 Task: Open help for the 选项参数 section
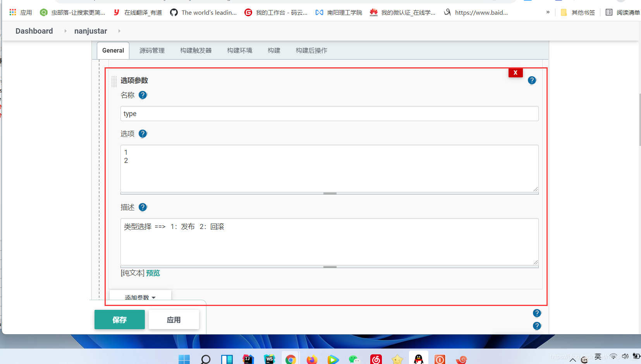532,80
